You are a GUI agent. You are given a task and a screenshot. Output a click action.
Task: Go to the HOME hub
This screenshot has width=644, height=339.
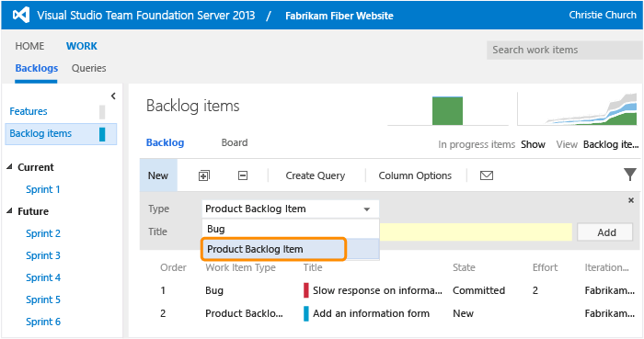[29, 46]
